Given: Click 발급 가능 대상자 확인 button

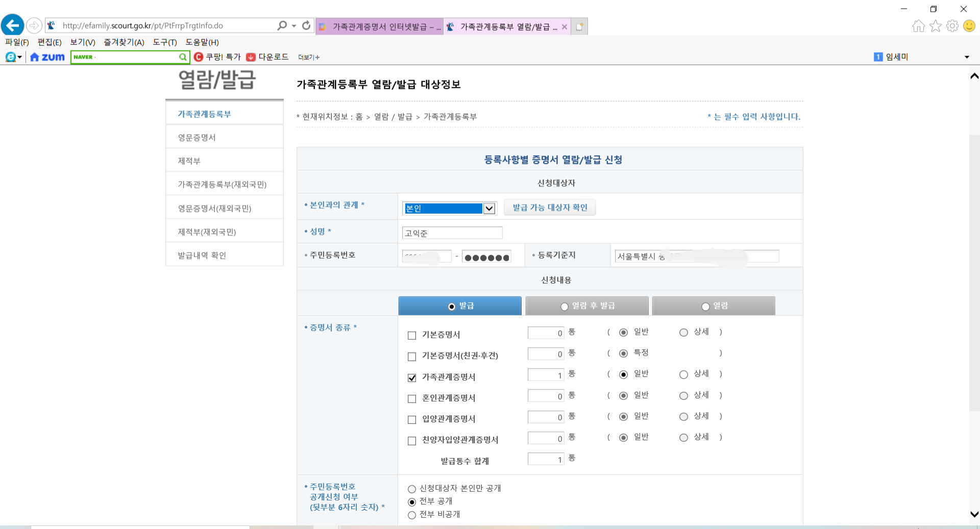Looking at the screenshot, I should 550,208.
